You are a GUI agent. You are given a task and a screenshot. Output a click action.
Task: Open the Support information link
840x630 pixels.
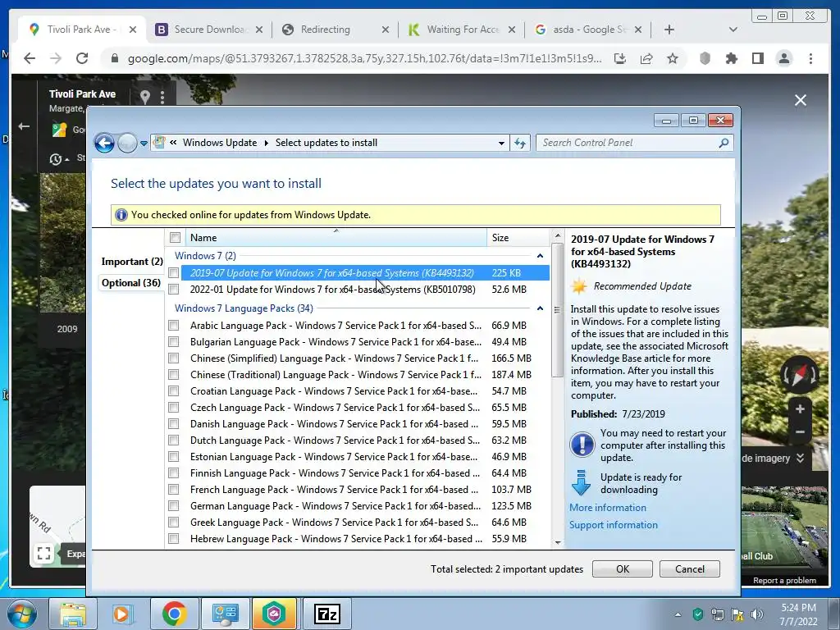pyautogui.click(x=614, y=525)
